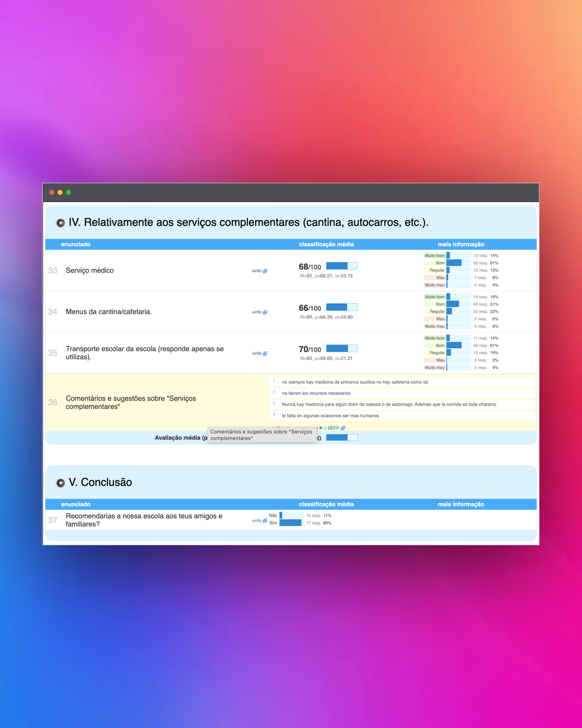Select the Bom bar for Serviço médico
The width and height of the screenshot is (582, 728).
(x=454, y=263)
